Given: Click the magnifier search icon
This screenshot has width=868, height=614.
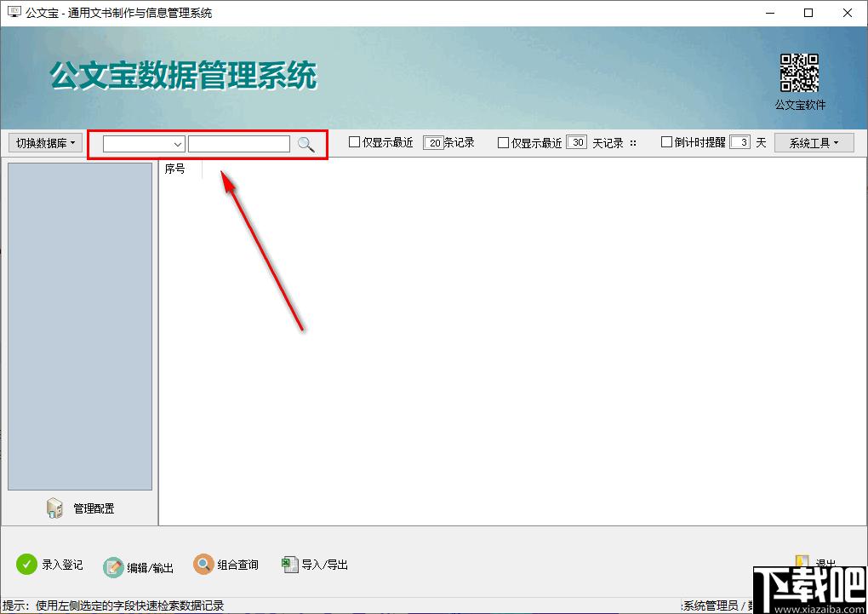Looking at the screenshot, I should coord(306,144).
